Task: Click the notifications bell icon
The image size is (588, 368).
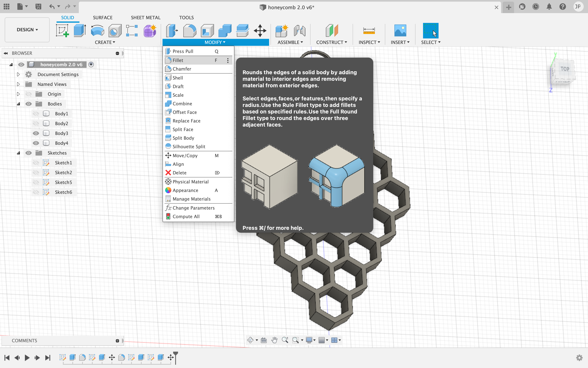Action: 549,7
